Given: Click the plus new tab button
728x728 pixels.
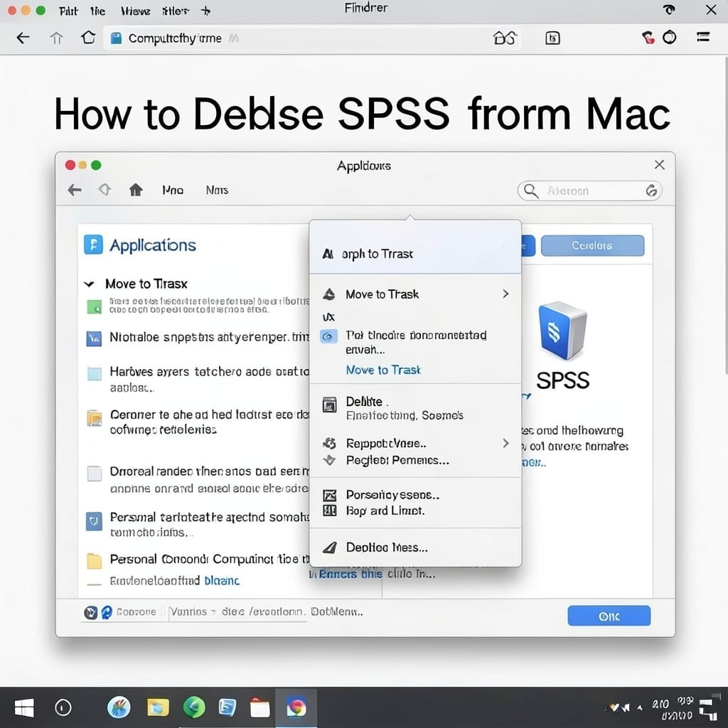Looking at the screenshot, I should 205,11.
